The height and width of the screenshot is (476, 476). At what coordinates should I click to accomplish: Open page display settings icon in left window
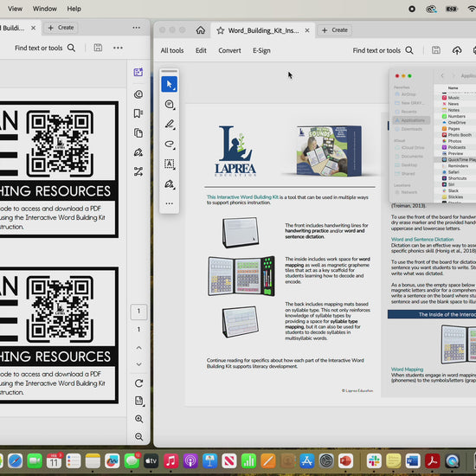click(x=138, y=401)
